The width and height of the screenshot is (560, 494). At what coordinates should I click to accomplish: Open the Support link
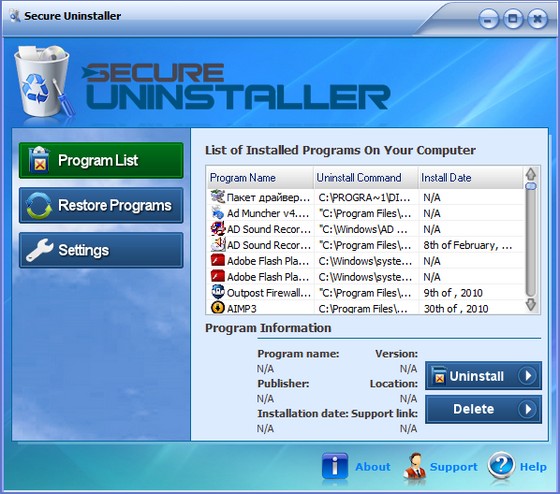454,467
